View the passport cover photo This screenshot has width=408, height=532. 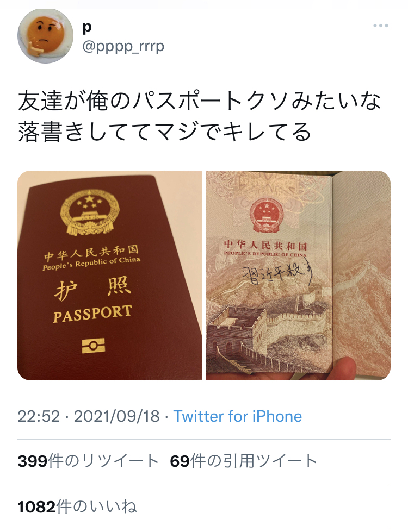(109, 275)
